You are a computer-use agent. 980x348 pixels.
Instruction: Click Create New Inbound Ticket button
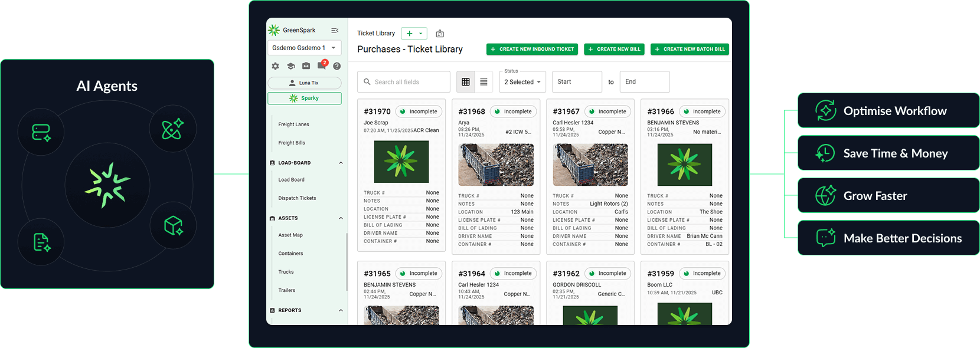click(x=532, y=49)
